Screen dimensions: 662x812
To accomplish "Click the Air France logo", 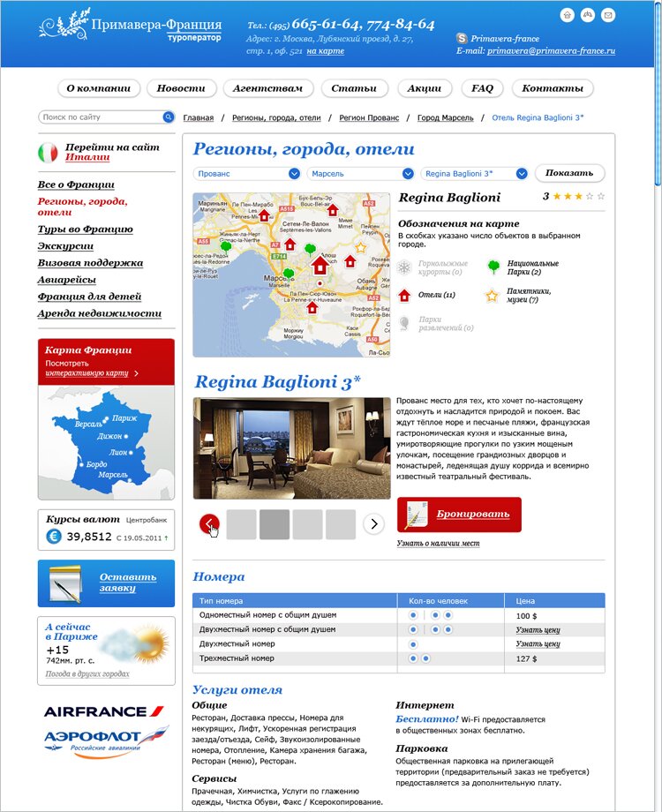I will tap(103, 711).
